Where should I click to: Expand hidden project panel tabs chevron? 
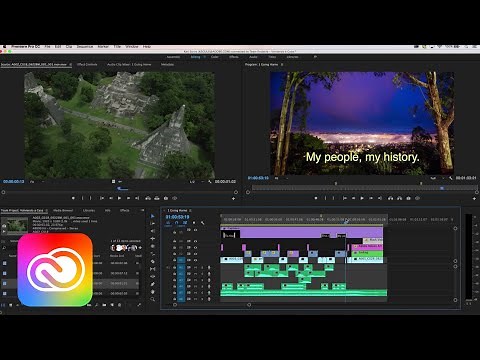[x=143, y=210]
